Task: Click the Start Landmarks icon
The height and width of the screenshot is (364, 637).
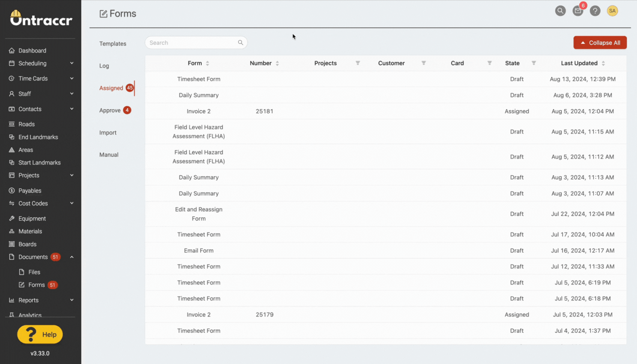Action: click(x=12, y=163)
